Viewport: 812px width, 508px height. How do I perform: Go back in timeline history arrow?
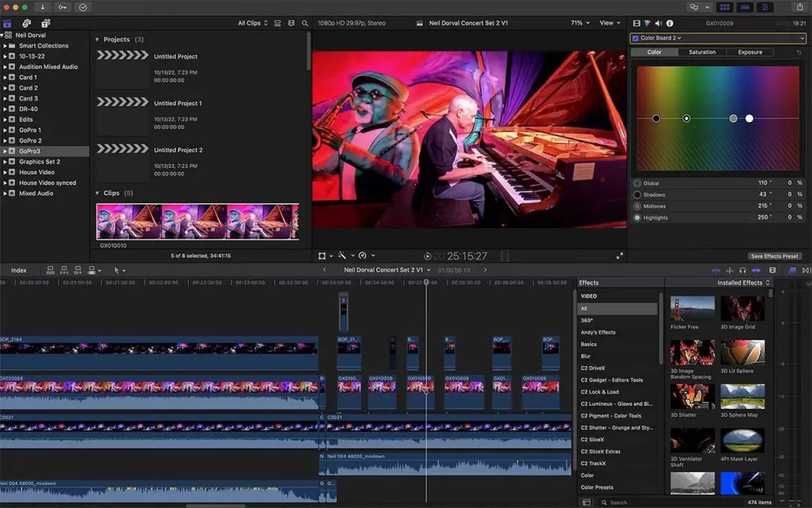coord(324,270)
